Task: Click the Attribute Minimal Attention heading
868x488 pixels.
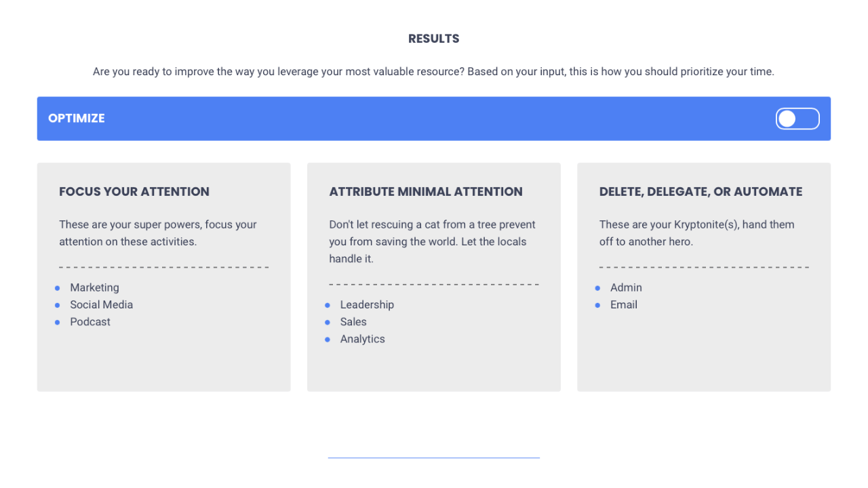Action: [426, 192]
